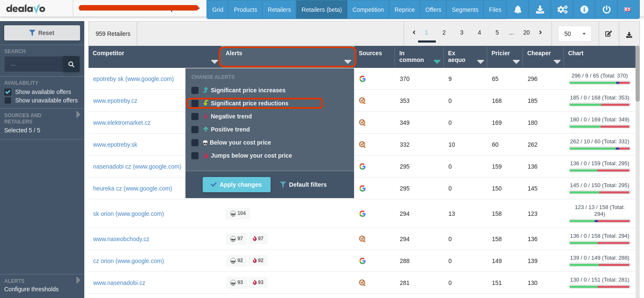Check Below your cost price alert
The image size is (644, 298).
(195, 142)
